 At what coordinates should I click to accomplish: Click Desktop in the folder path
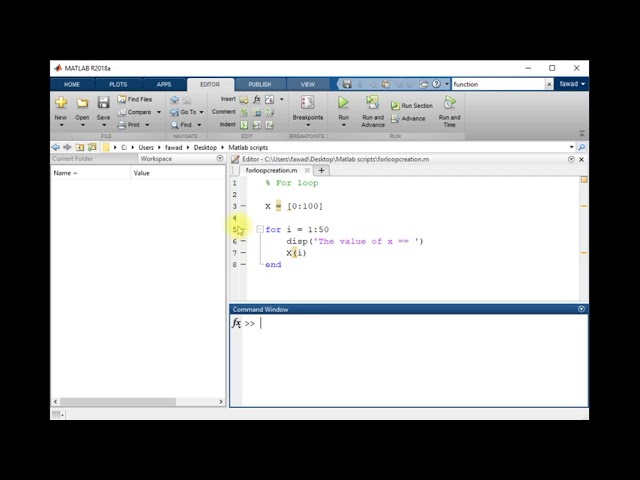(x=205, y=148)
